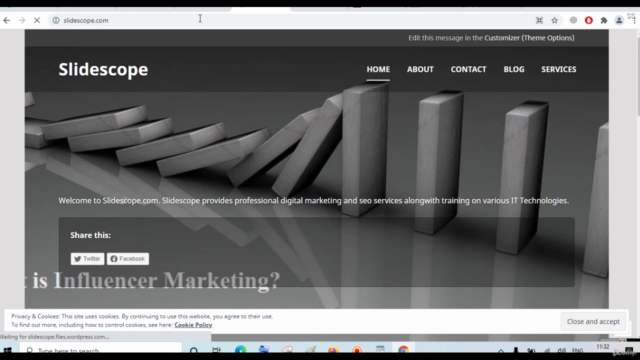Click the 'Welcome to Slidescope.com' paragraph
The width and height of the screenshot is (640, 360).
pyautogui.click(x=313, y=200)
